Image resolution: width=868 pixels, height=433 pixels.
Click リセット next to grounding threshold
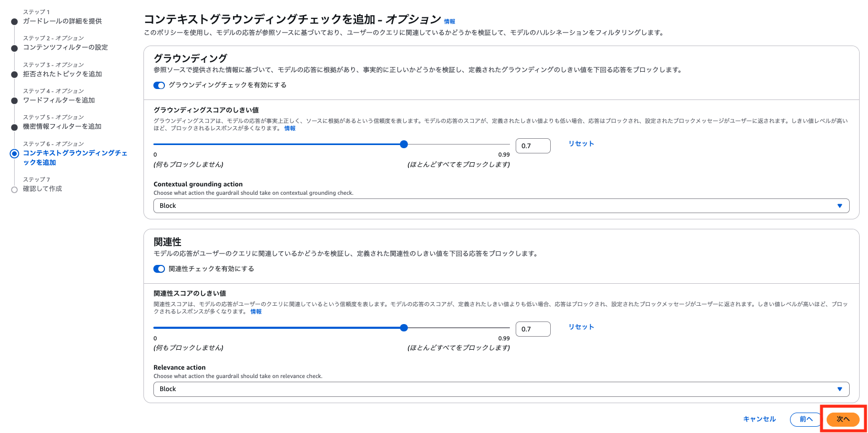(x=581, y=143)
